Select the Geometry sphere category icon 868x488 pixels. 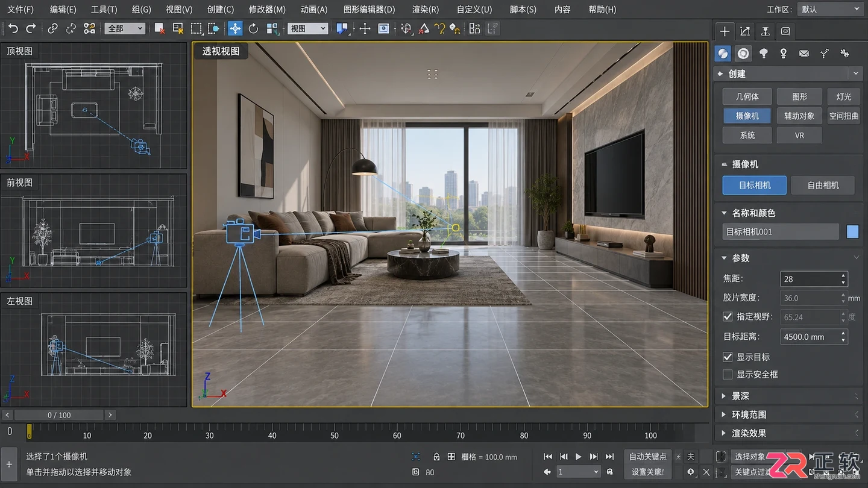coord(723,54)
